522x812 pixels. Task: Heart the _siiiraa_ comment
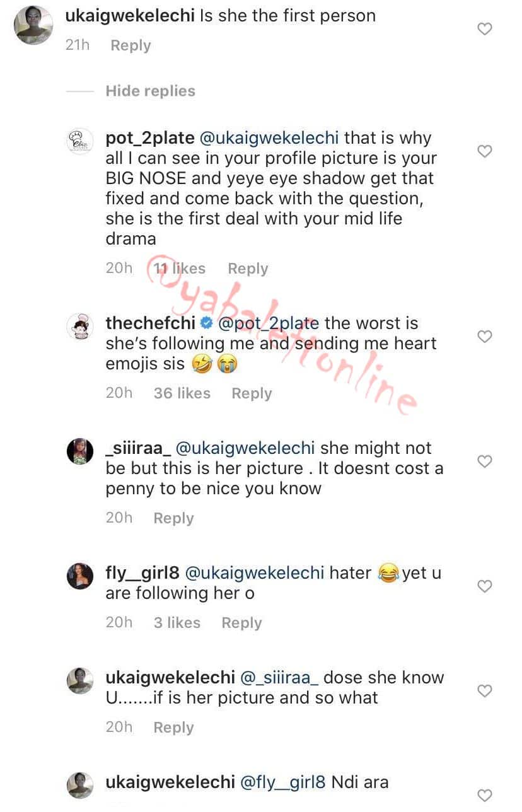tap(484, 461)
